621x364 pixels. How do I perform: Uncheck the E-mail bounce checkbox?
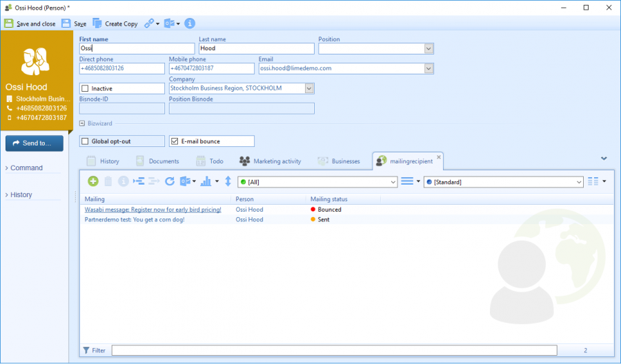[175, 141]
